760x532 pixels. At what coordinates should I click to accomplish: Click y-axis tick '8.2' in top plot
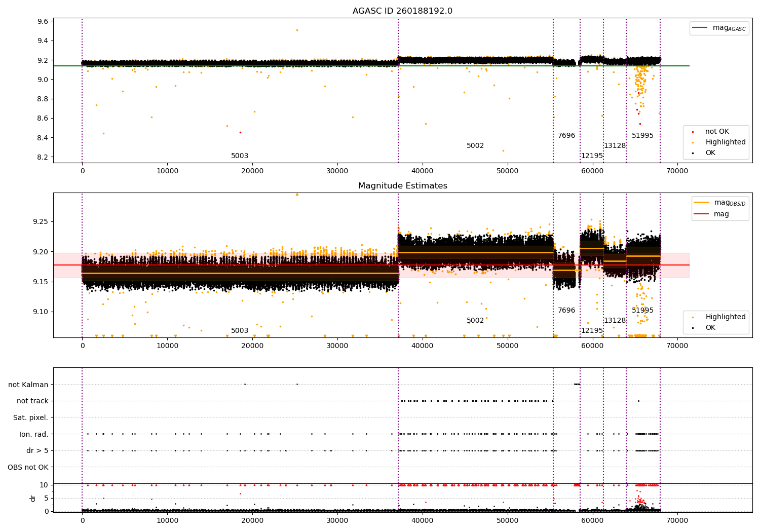click(x=43, y=157)
